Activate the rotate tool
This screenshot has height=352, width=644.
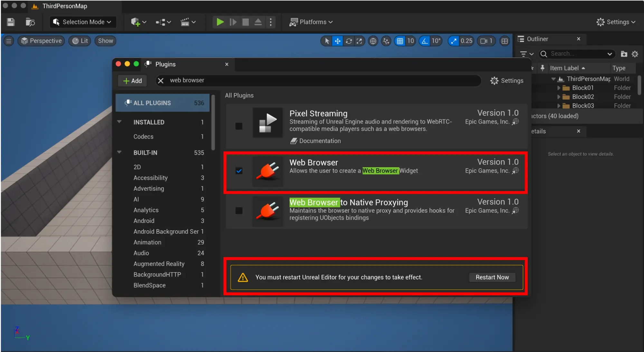pyautogui.click(x=349, y=41)
